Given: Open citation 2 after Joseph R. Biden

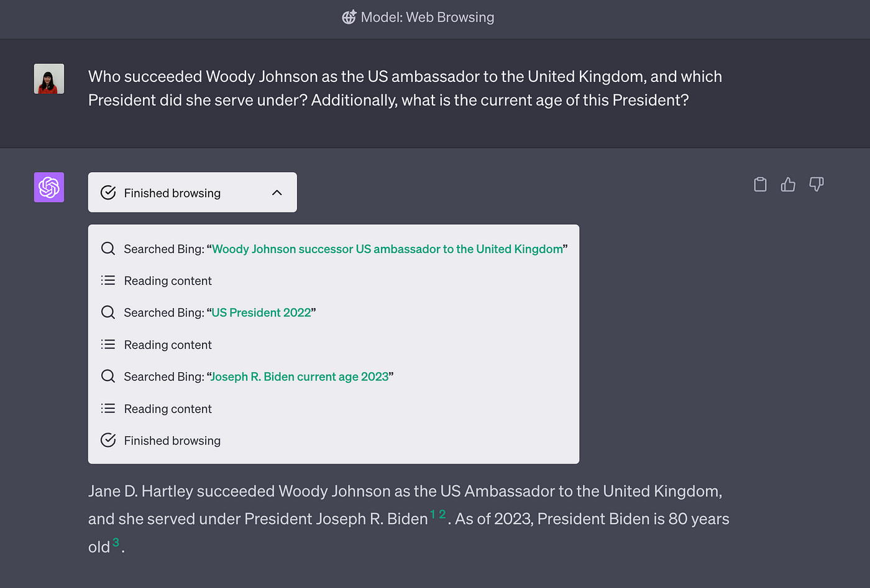Looking at the screenshot, I should (442, 514).
